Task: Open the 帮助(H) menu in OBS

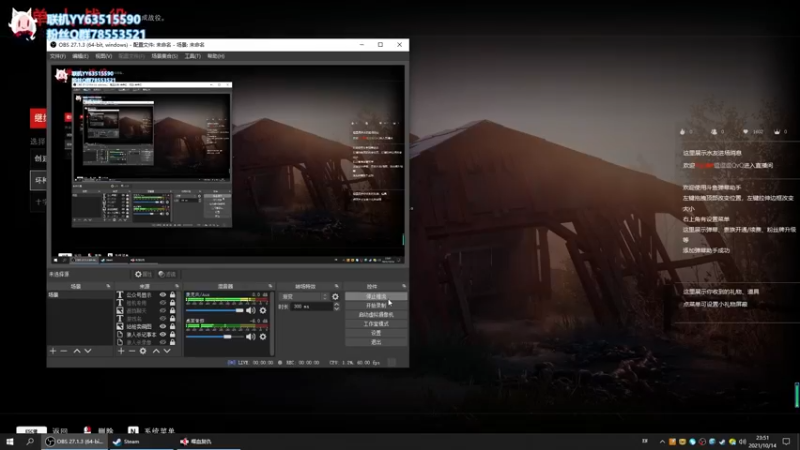Action: click(x=216, y=56)
